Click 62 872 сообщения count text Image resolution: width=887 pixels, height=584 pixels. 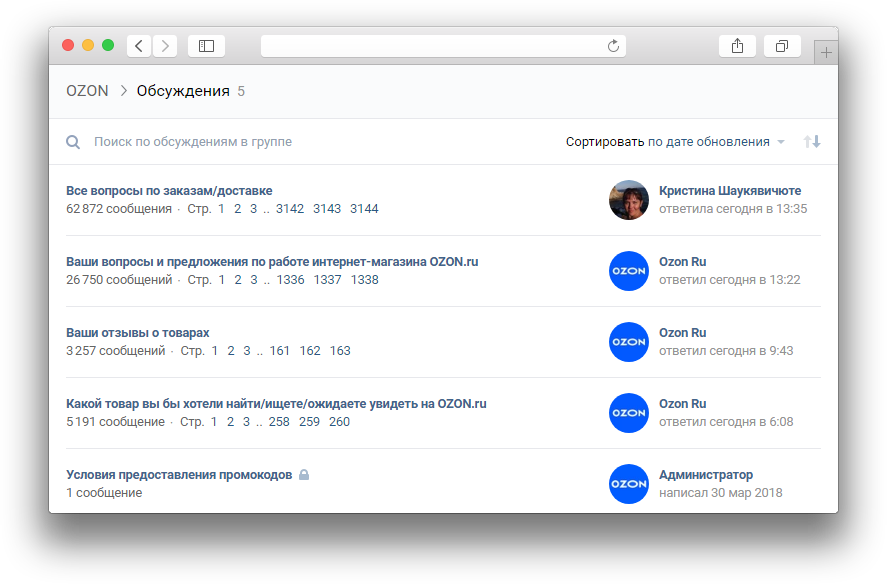click(x=119, y=209)
